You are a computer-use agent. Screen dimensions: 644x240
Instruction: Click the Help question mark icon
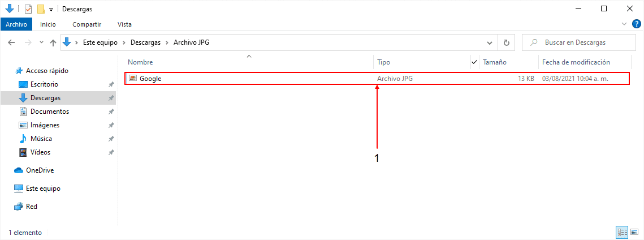[636, 24]
